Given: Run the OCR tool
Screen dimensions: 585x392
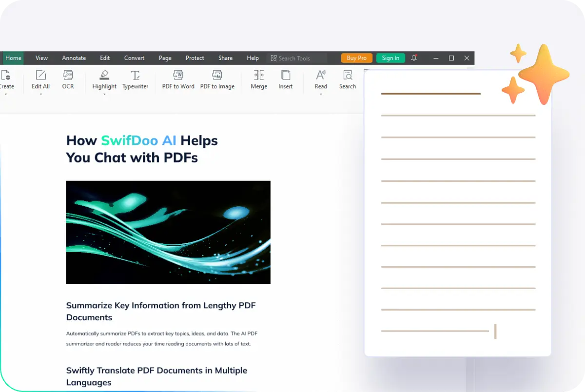Looking at the screenshot, I should [68, 79].
